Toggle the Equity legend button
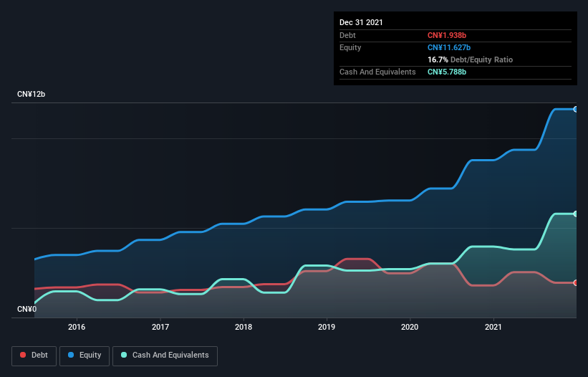588x377 pixels. pyautogui.click(x=85, y=355)
